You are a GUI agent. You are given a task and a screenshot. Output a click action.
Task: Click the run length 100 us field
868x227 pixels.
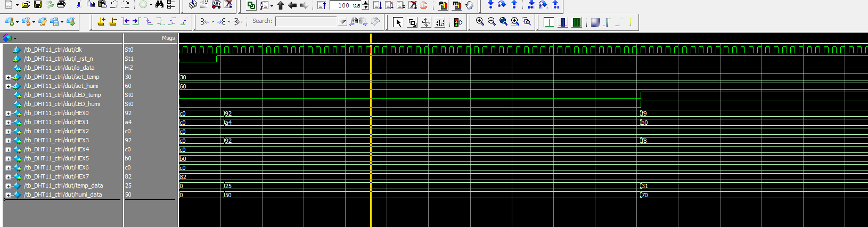click(x=346, y=5)
